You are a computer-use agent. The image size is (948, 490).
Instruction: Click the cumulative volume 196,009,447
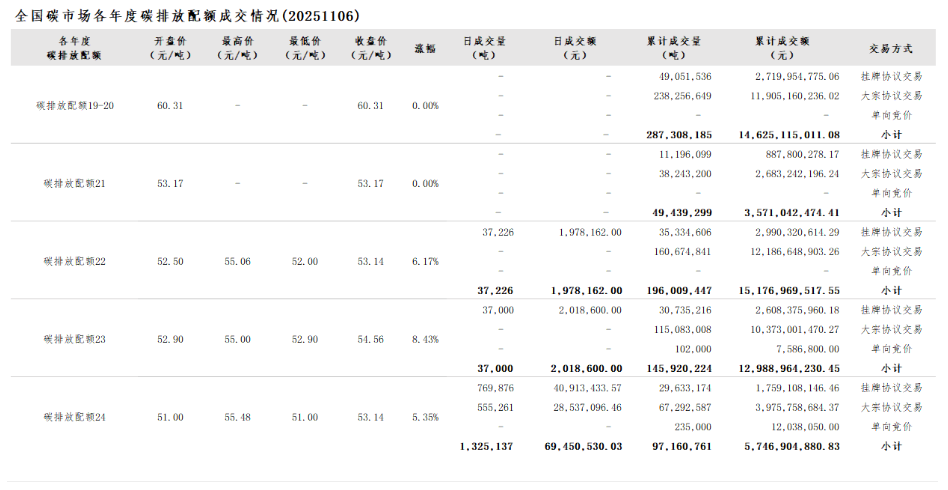680,290
